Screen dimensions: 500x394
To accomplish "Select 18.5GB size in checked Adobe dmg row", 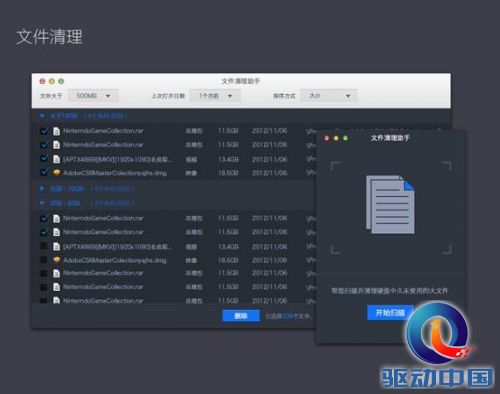I will (x=228, y=173).
